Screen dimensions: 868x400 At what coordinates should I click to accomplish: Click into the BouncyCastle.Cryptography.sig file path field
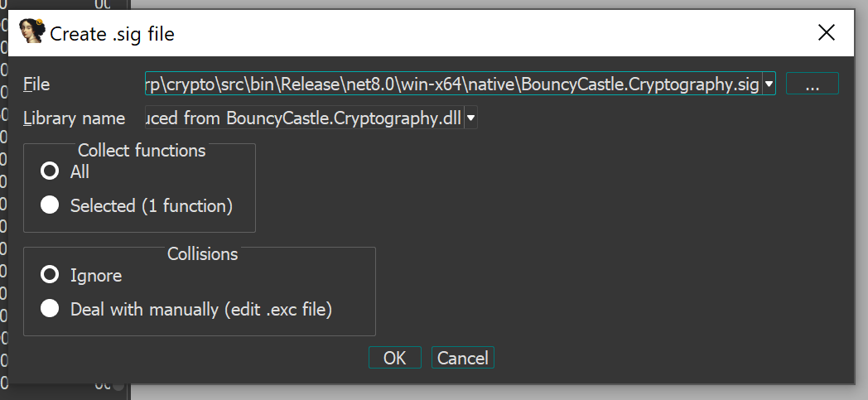(451, 84)
